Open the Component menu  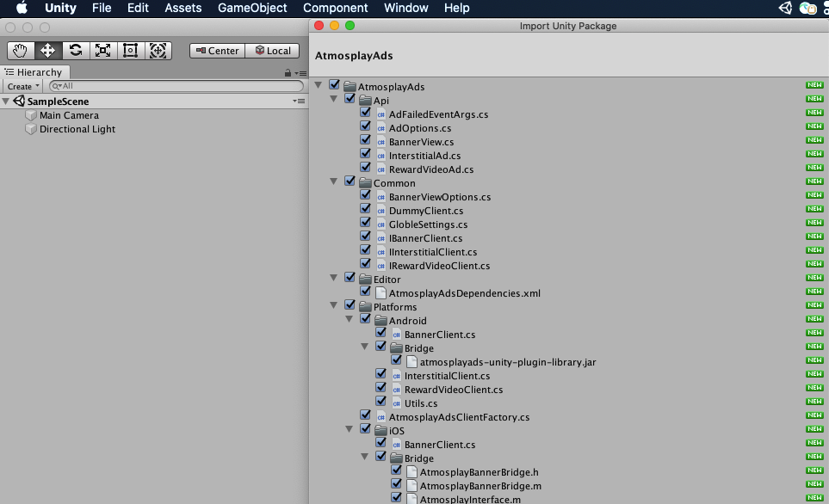[335, 8]
